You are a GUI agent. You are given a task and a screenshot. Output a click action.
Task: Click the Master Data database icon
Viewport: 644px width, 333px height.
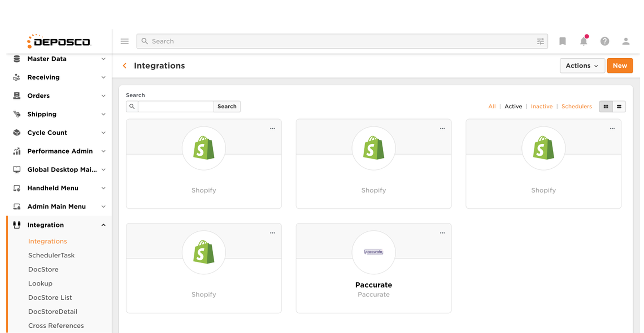coord(17,59)
